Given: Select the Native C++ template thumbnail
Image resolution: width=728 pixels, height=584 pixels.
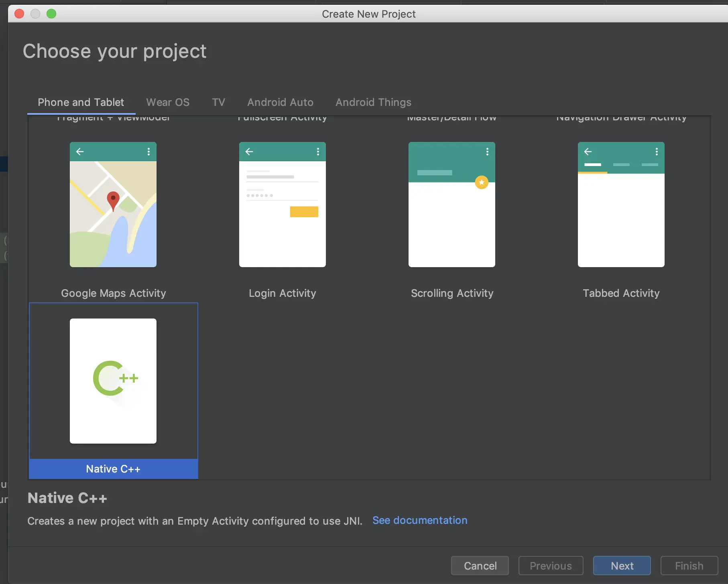Looking at the screenshot, I should (x=113, y=381).
